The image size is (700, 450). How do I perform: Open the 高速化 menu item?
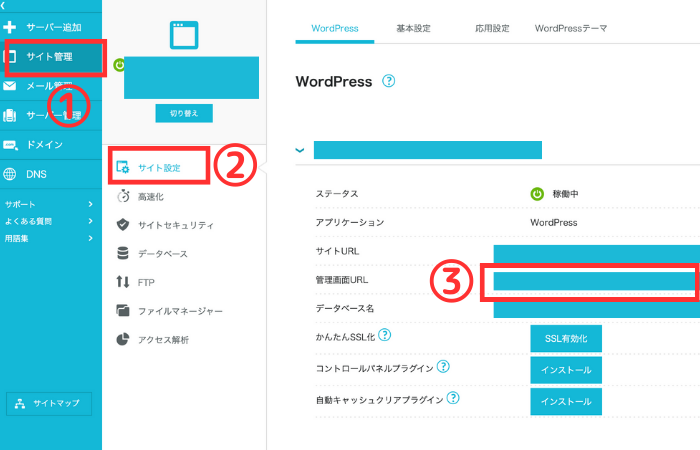pyautogui.click(x=150, y=197)
